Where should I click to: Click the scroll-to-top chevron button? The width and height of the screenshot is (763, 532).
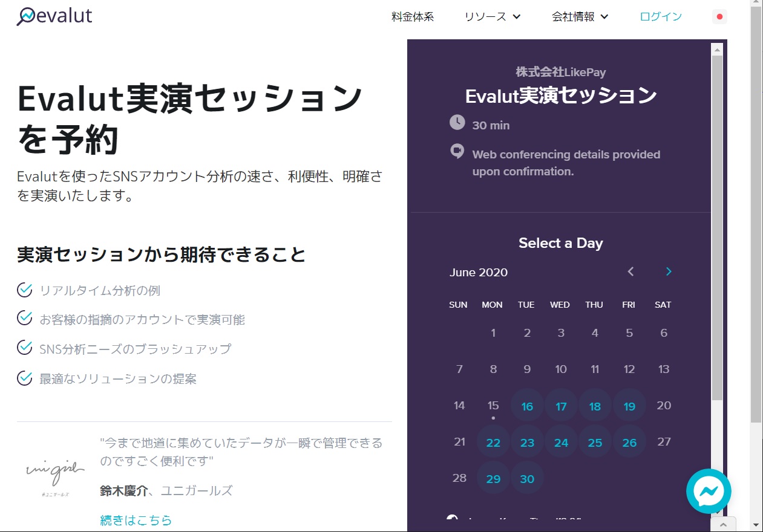coord(723,524)
